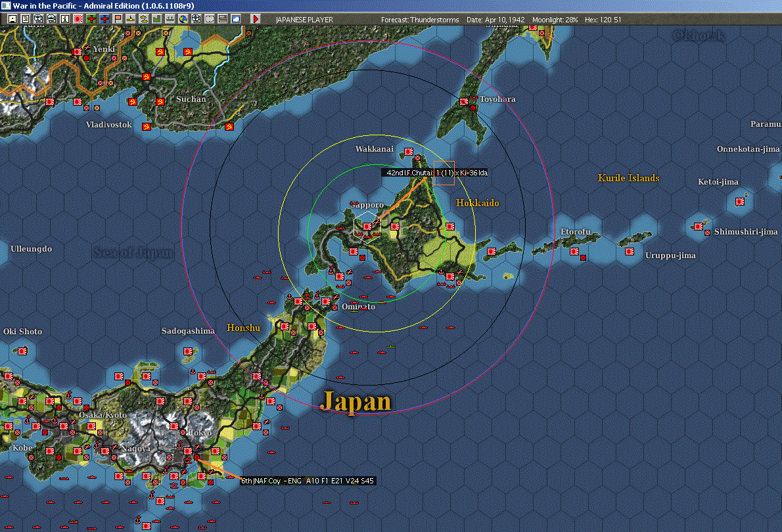782x532 pixels.
Task: Click the green land shape toolbar icon
Action: click(156, 19)
